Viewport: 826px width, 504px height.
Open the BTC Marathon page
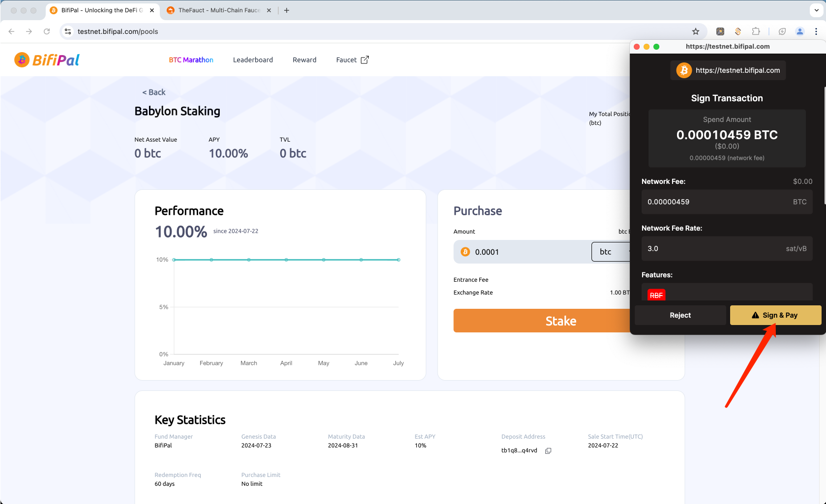191,60
